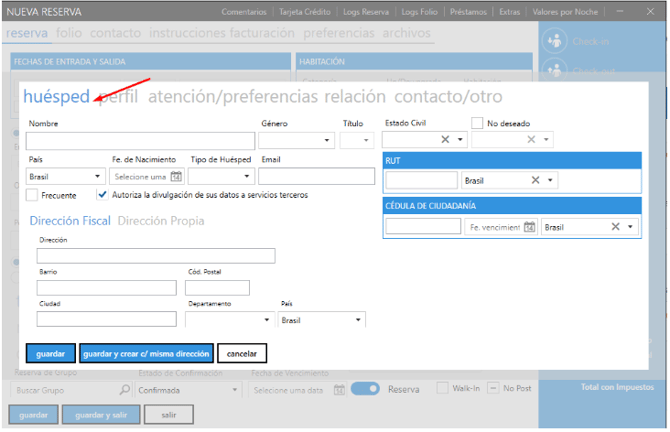Screen dimensions: 670x432
Task: Open the Fe. de Nacimiento calendar picker
Action: pos(176,177)
